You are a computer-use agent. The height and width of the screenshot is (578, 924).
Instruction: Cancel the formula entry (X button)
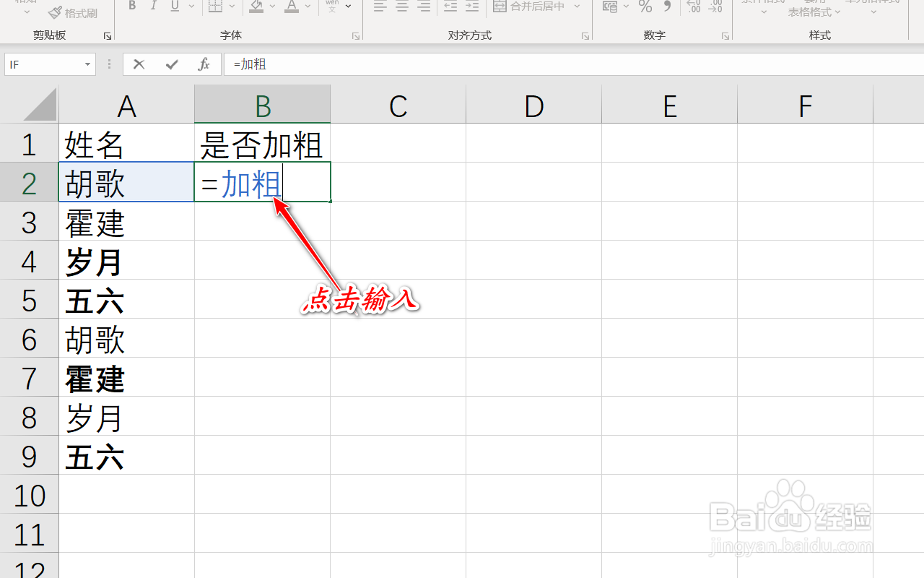point(139,64)
